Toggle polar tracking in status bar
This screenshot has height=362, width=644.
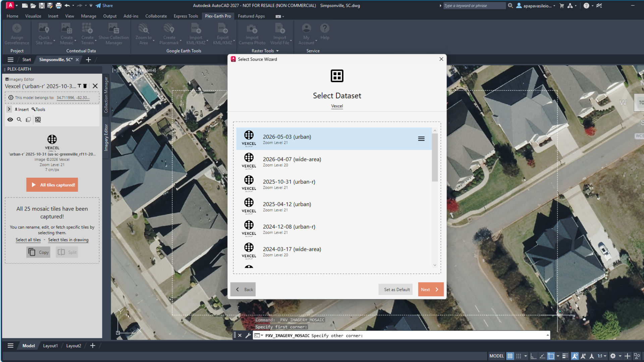click(542, 356)
